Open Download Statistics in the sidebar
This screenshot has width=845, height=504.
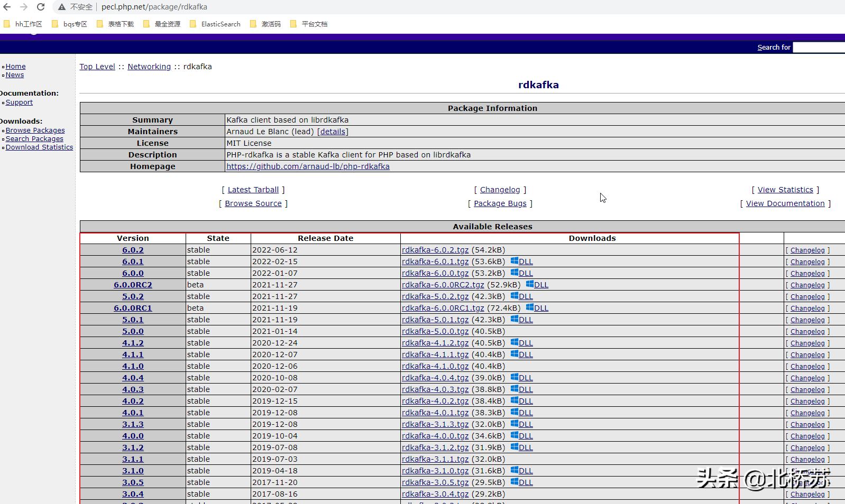click(x=40, y=147)
